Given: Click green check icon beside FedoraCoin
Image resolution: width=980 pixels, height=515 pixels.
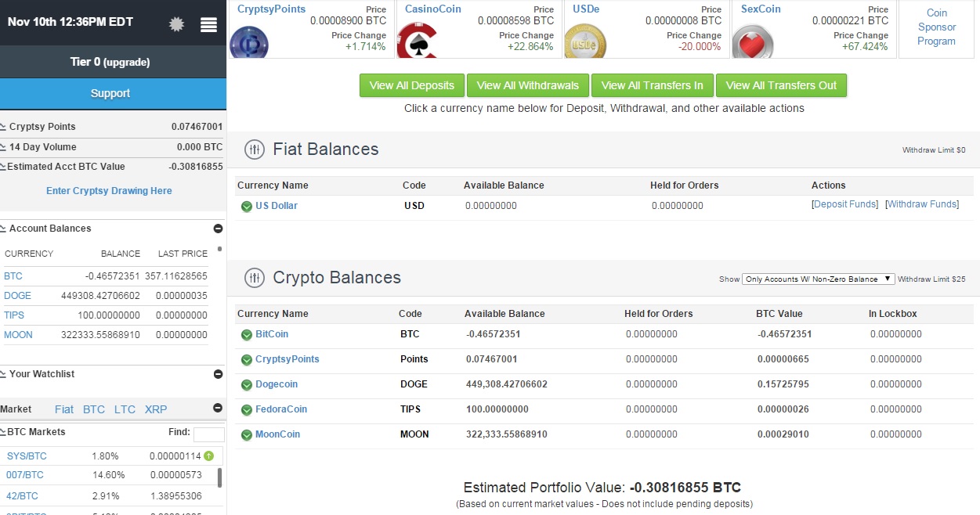Looking at the screenshot, I should (x=246, y=410).
